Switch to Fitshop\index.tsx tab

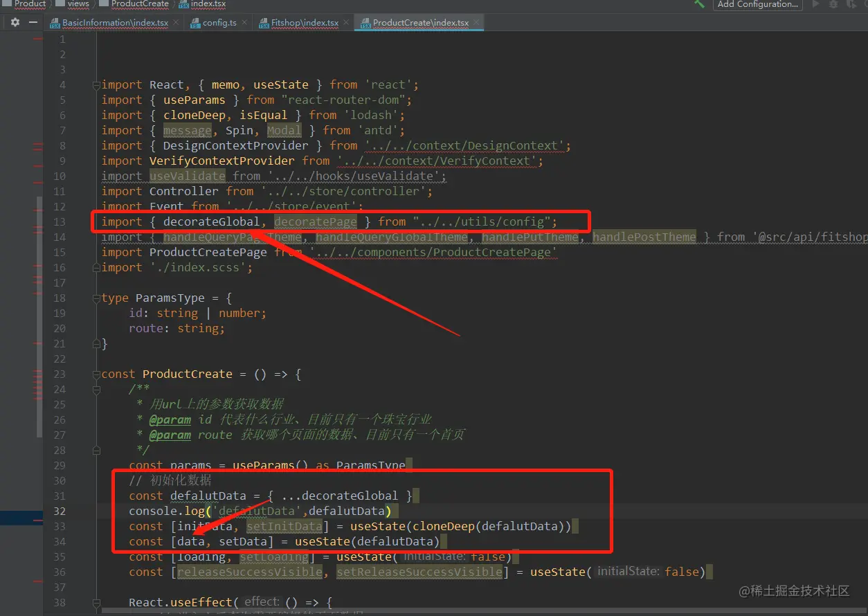(305, 23)
